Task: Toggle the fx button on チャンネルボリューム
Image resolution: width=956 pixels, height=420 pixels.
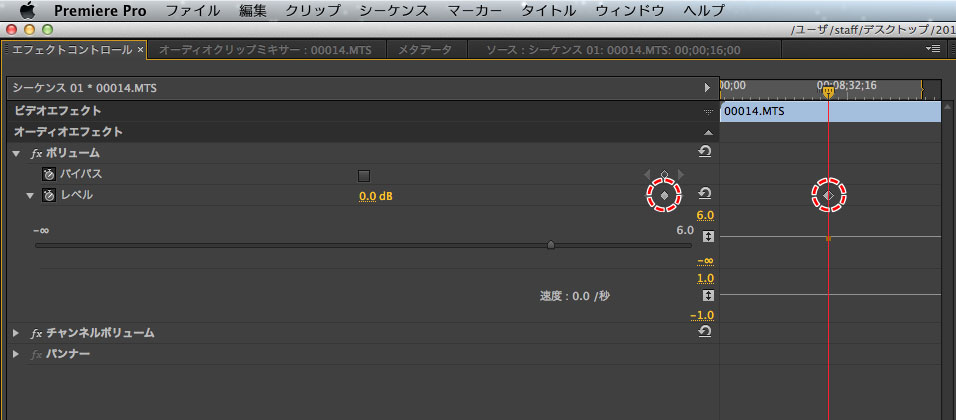Action: [37, 333]
